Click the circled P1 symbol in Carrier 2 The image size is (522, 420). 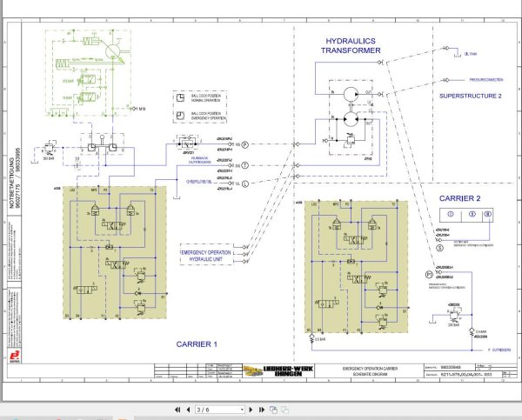pos(430,275)
